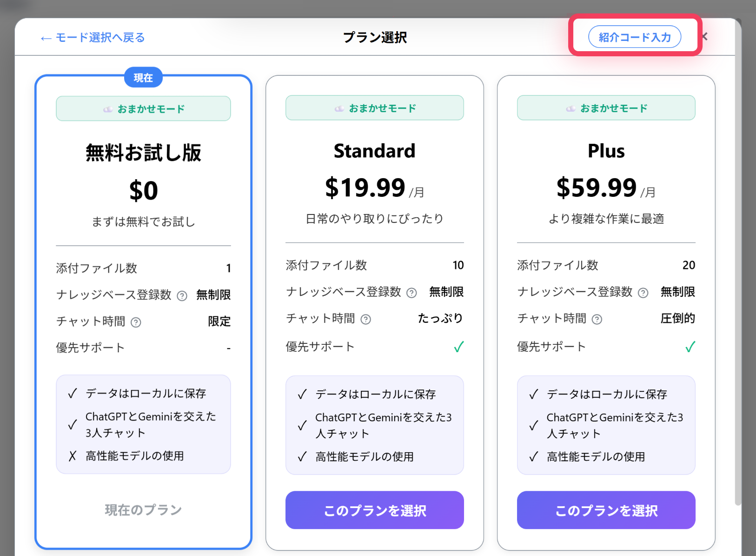The width and height of the screenshot is (756, 556).
Task: Choose the Plus plan via このプランを選択
Action: click(606, 510)
